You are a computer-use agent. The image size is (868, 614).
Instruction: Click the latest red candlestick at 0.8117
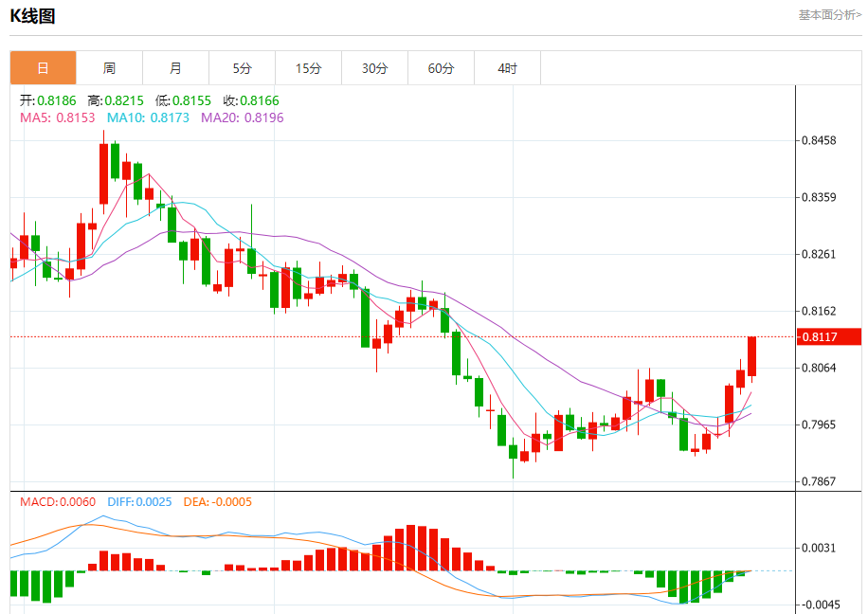point(751,356)
